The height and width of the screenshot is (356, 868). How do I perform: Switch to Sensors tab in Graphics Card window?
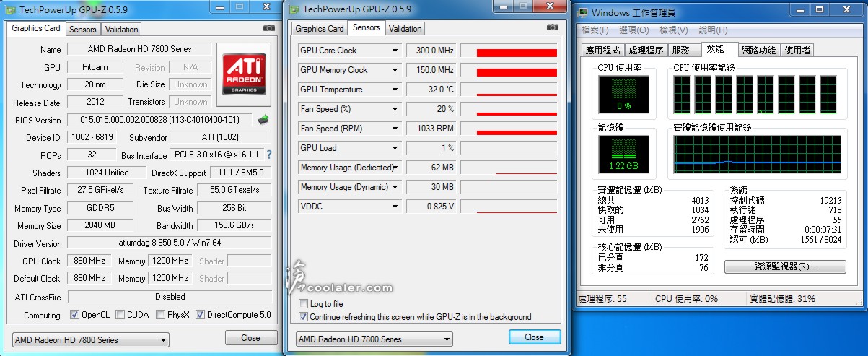point(82,30)
